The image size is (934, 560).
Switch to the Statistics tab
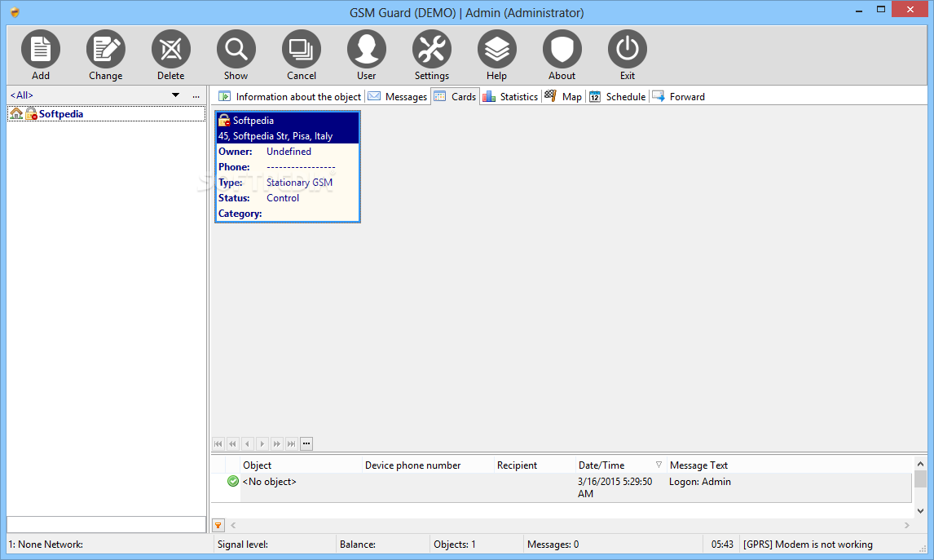tap(510, 96)
